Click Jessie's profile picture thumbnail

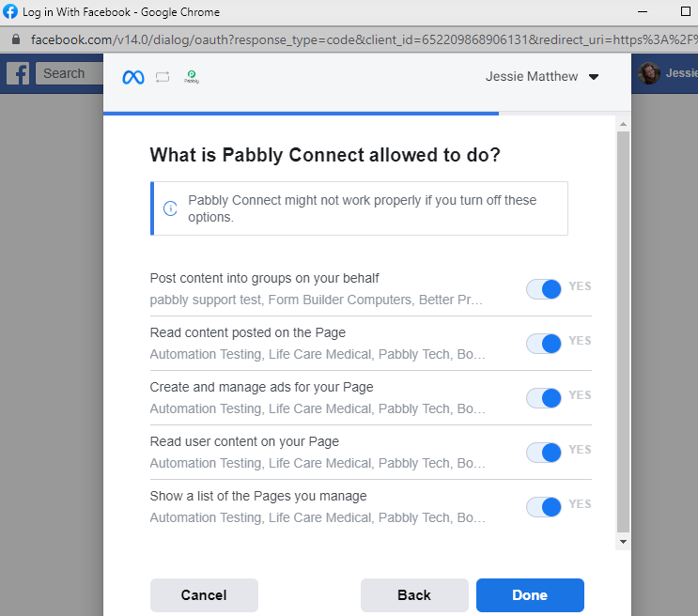pyautogui.click(x=648, y=73)
